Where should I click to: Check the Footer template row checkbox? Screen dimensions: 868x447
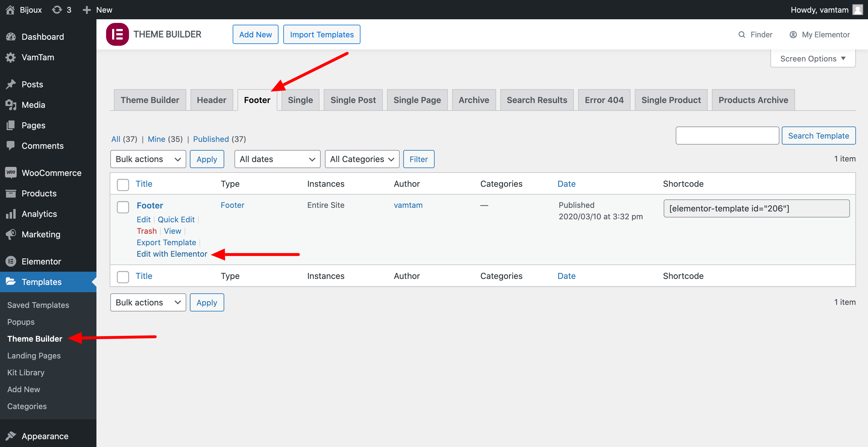[123, 207]
